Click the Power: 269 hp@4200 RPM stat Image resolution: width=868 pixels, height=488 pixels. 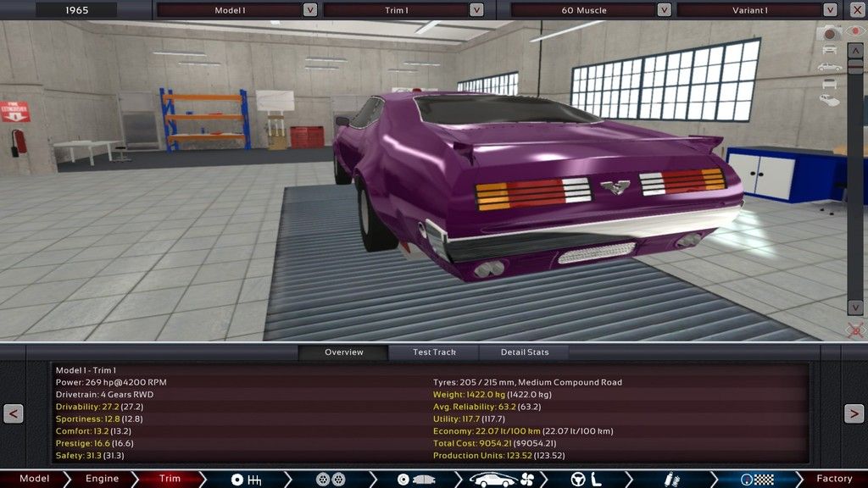click(x=111, y=382)
